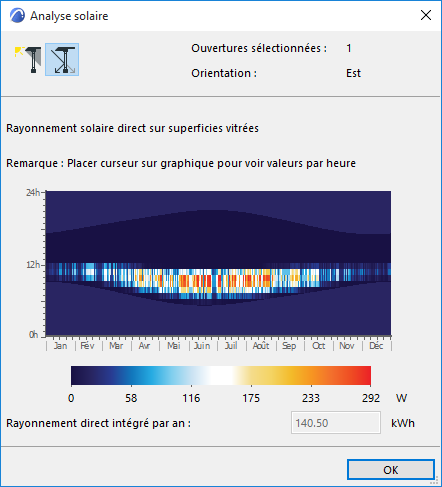Click '12h' axis label
Viewport: 442px width, 487px height.
[33, 265]
